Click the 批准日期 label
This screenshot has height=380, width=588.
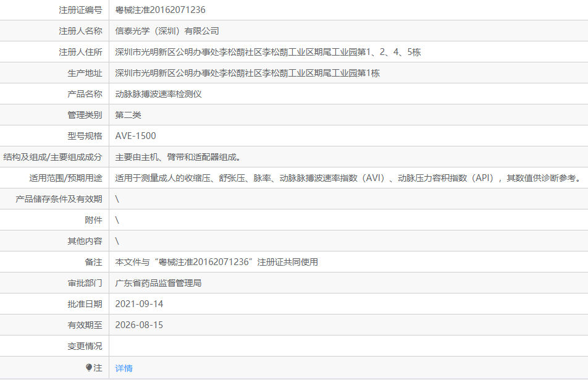[85, 304]
